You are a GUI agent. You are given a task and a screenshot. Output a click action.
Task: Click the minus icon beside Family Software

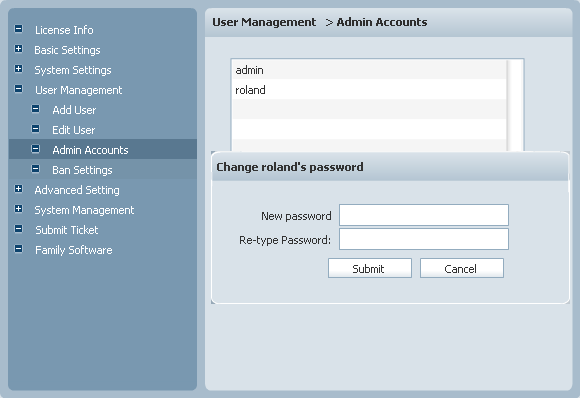18,249
